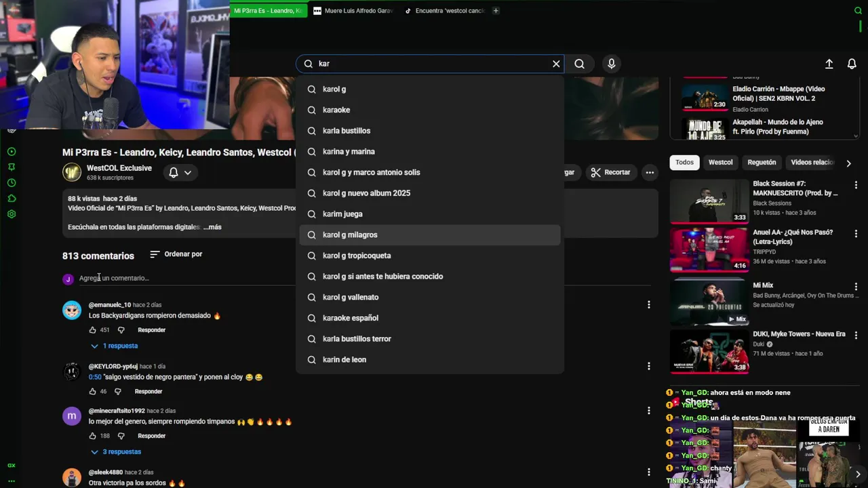This screenshot has height=488, width=868.
Task: Open options for the Anuel AA ¿Qué Nos Pasó? video
Action: pos(856,234)
